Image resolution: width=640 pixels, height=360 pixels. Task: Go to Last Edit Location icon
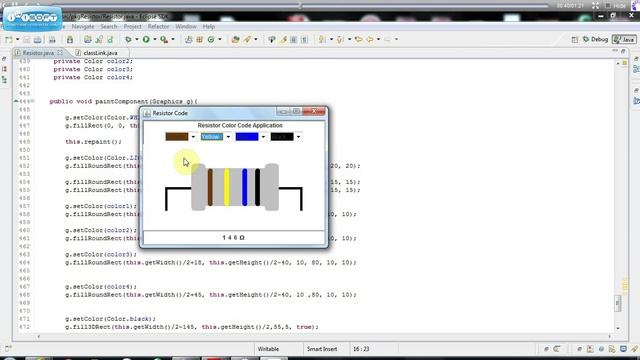tap(358, 40)
